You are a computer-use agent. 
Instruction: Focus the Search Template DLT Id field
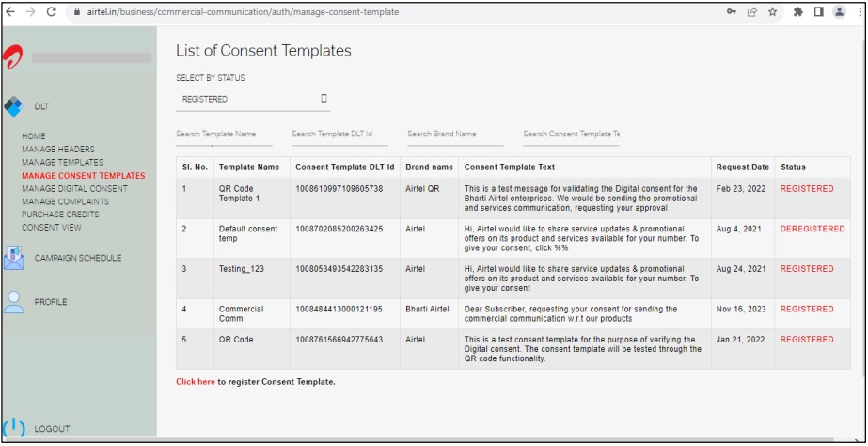(x=339, y=135)
